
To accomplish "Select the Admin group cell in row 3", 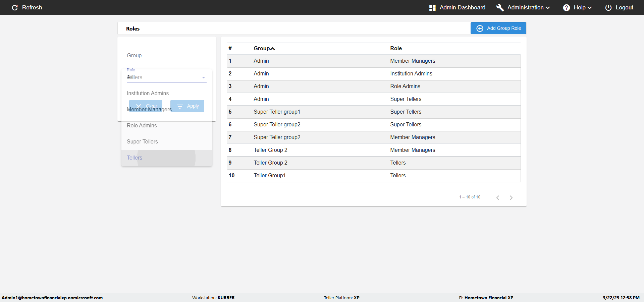I will pyautogui.click(x=261, y=86).
